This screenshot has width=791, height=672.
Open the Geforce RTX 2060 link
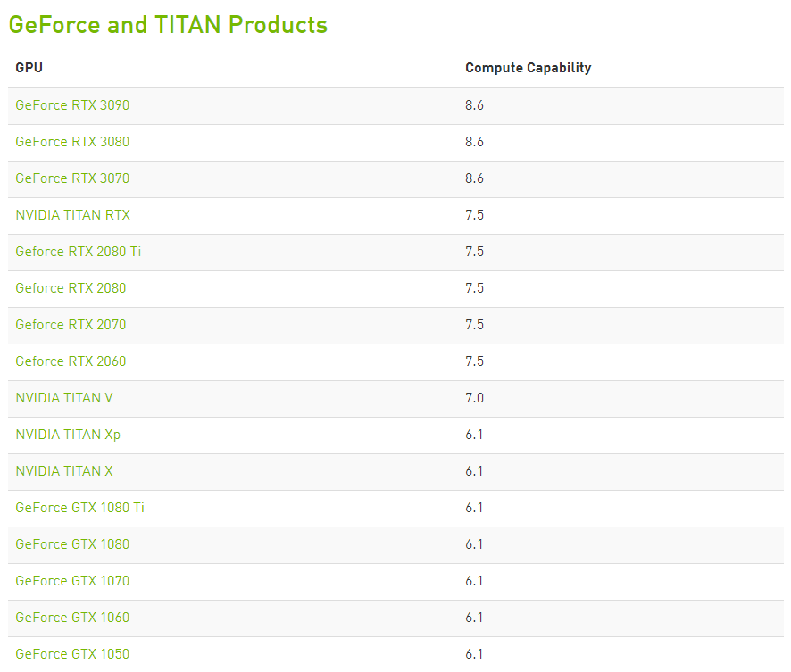[x=71, y=361]
